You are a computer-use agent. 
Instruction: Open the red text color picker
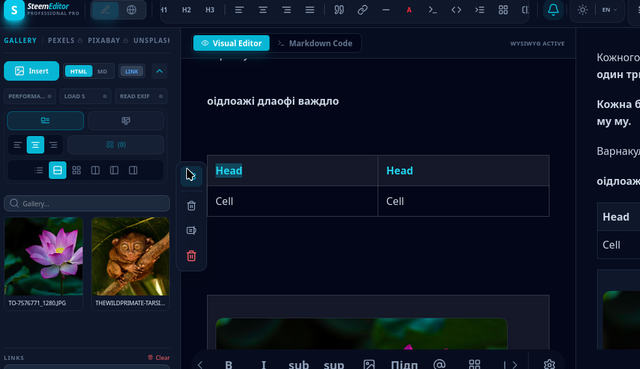click(x=409, y=10)
